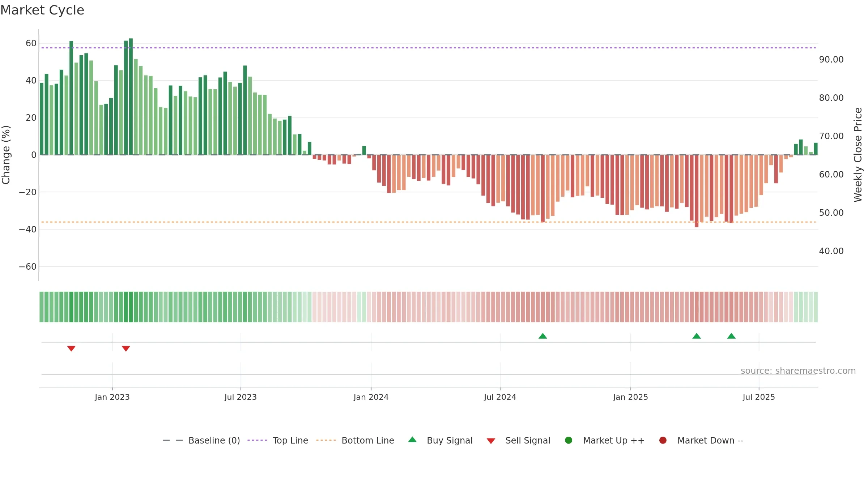
Task: Click the 40 tick on the Change axis
Action: (31, 81)
